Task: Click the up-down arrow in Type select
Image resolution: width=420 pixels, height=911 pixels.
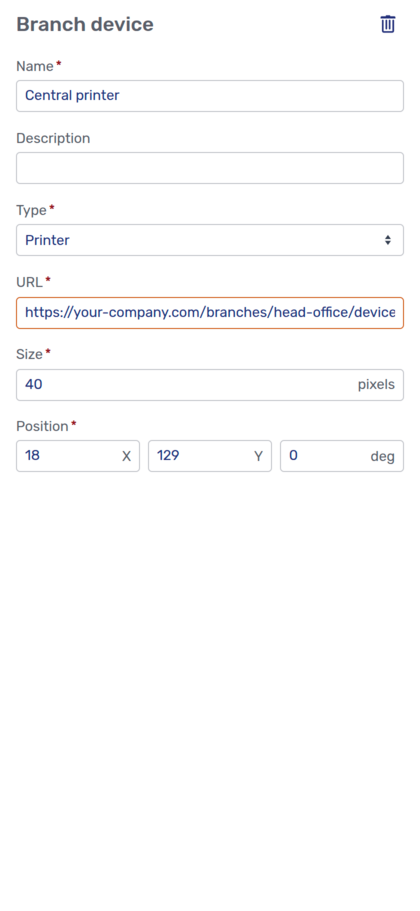Action: 387,240
